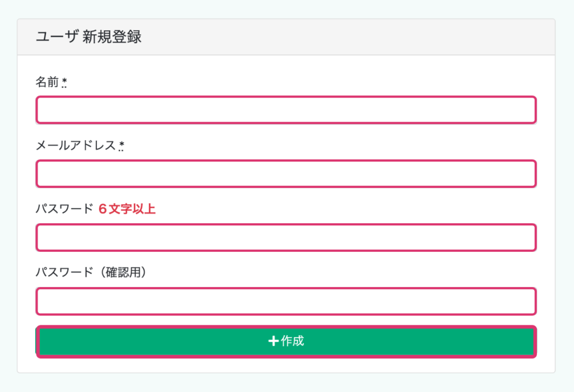Click the required asterisk beside 名前

pyautogui.click(x=64, y=83)
